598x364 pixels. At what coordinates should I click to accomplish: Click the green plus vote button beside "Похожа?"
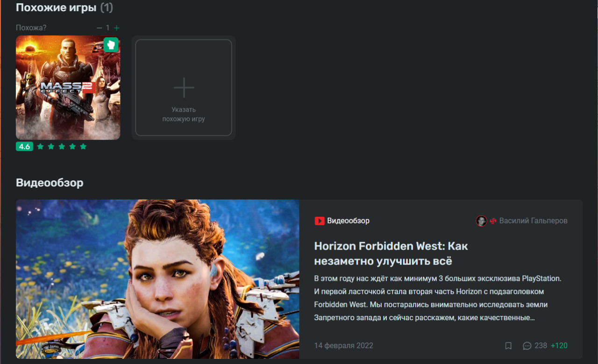(x=117, y=28)
